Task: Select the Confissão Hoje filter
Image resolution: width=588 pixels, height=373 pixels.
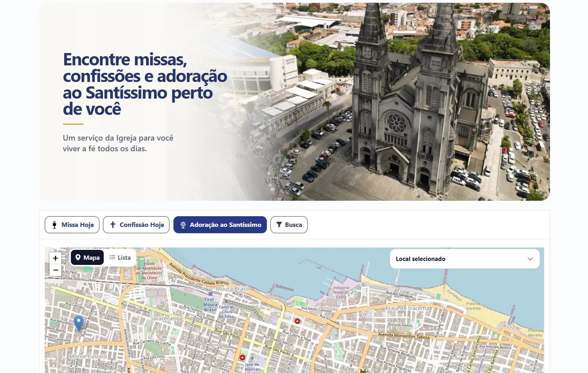Action: tap(136, 225)
